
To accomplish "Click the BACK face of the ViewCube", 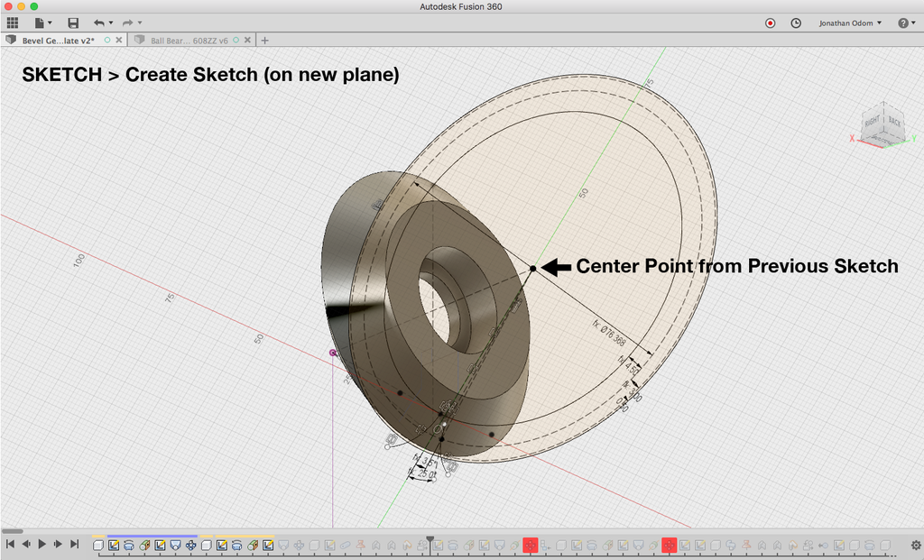I will point(894,122).
